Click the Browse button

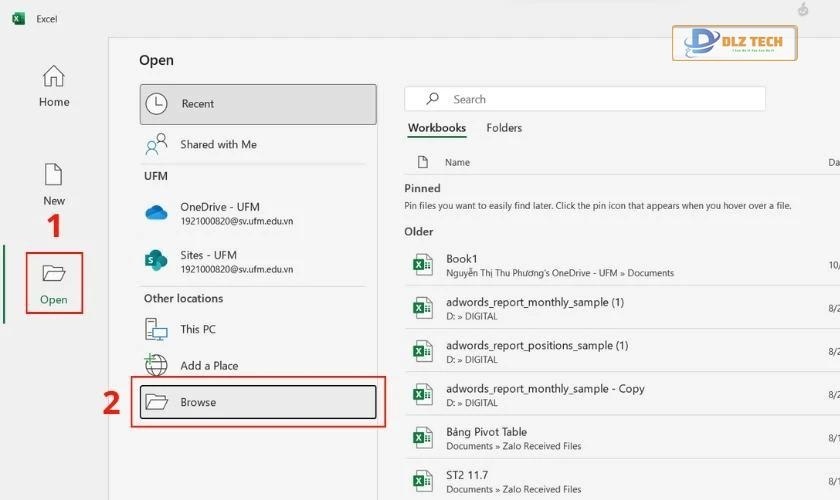258,402
